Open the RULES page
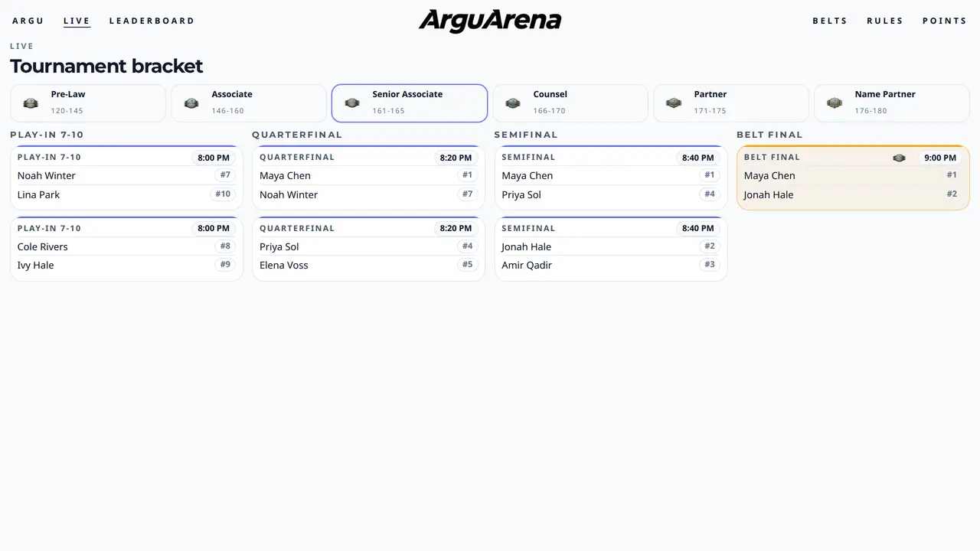The height and width of the screenshot is (551, 980). 885,21
